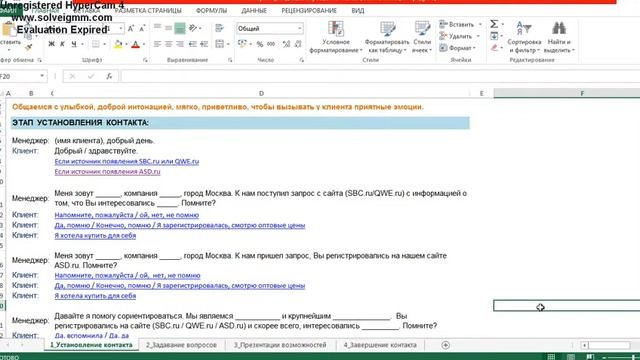
Task: Apply percent style to the cell
Action: pos(260,44)
